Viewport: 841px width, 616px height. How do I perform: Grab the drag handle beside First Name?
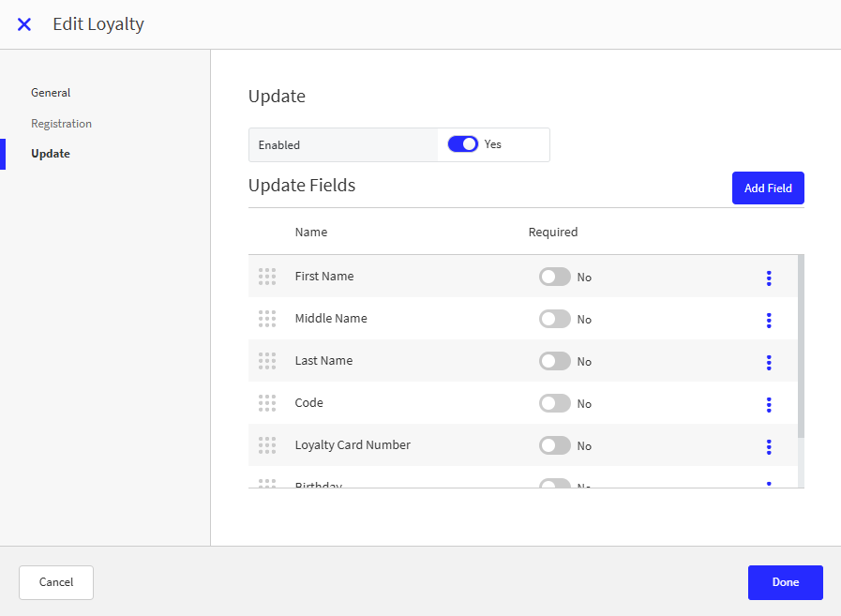pyautogui.click(x=267, y=276)
